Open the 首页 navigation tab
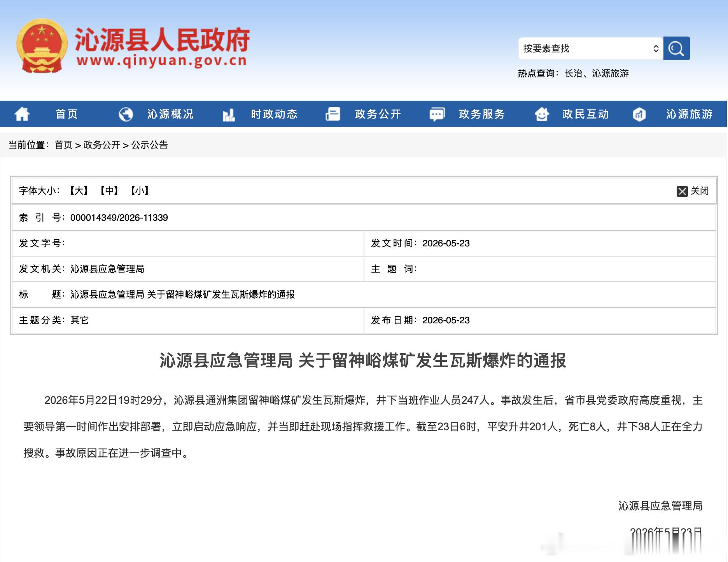 67,114
